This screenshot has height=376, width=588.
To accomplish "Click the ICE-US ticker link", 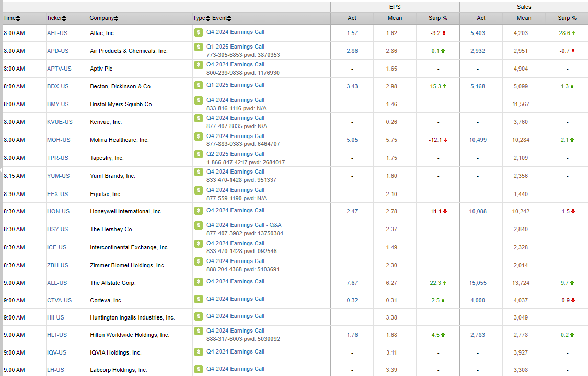I will click(56, 247).
